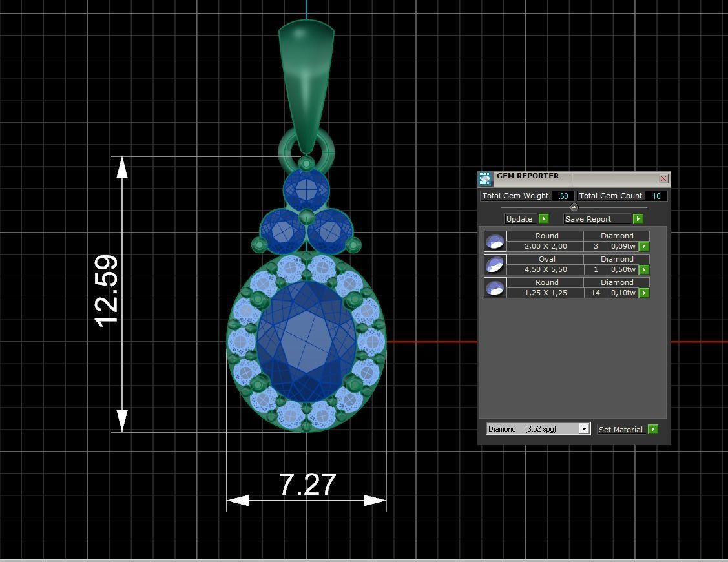728x562 pixels.
Task: Click the Gem Reporter title bar icon
Action: [485, 179]
